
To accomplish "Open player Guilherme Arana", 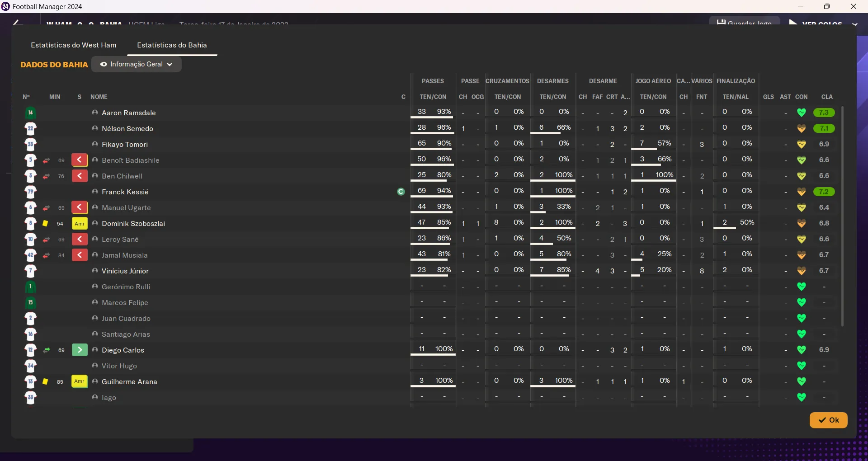I will pyautogui.click(x=129, y=382).
